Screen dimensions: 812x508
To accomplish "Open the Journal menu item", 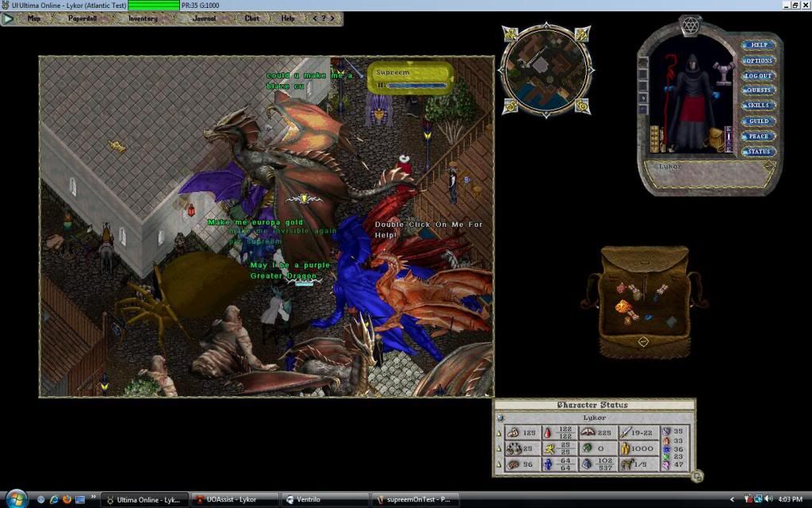I will click(x=204, y=19).
